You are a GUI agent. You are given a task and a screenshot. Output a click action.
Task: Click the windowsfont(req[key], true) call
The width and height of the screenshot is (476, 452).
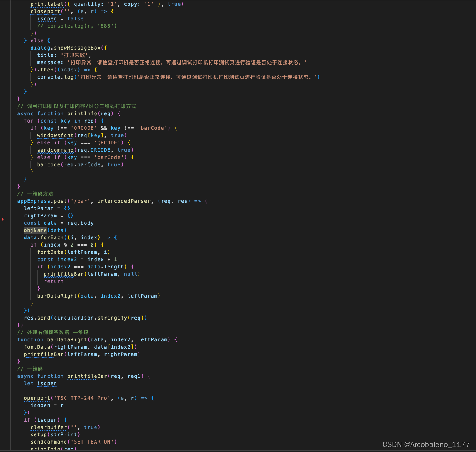[x=82, y=135]
